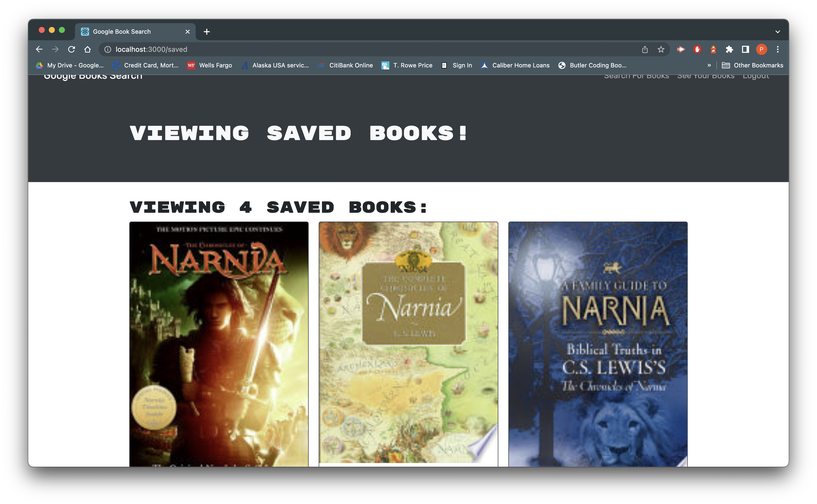Open the profile avatar P

pos(761,49)
